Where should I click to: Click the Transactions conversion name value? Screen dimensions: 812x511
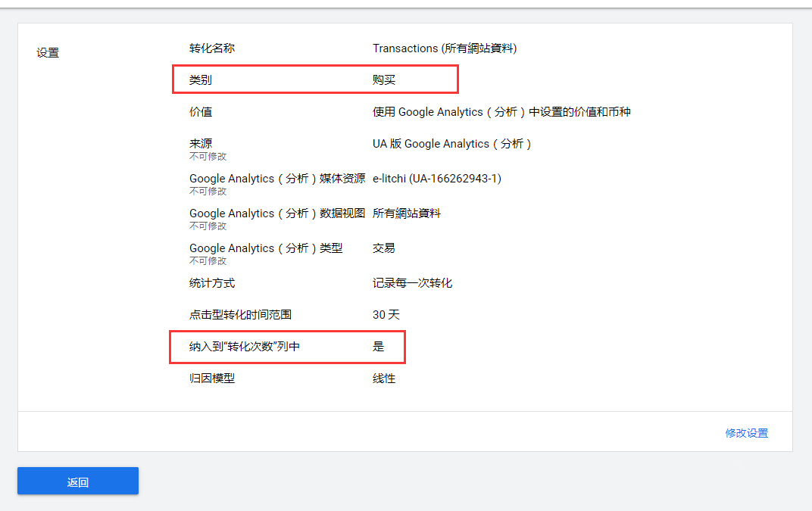[x=444, y=48]
